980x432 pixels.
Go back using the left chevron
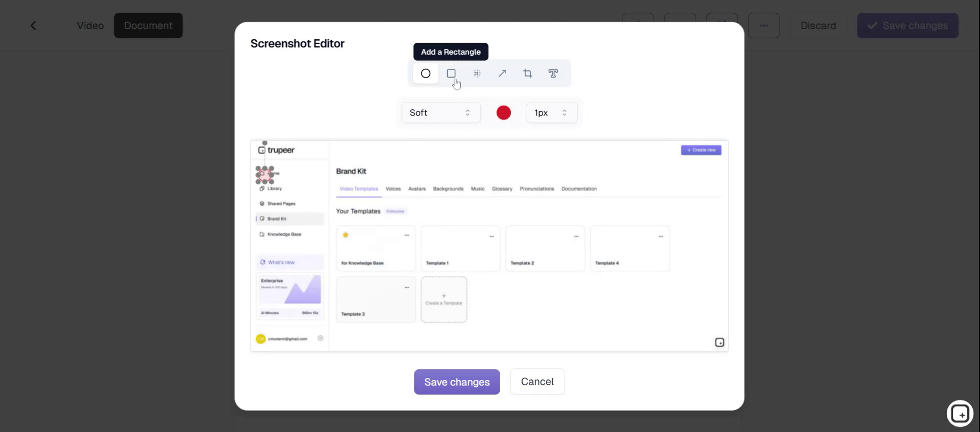point(33,26)
